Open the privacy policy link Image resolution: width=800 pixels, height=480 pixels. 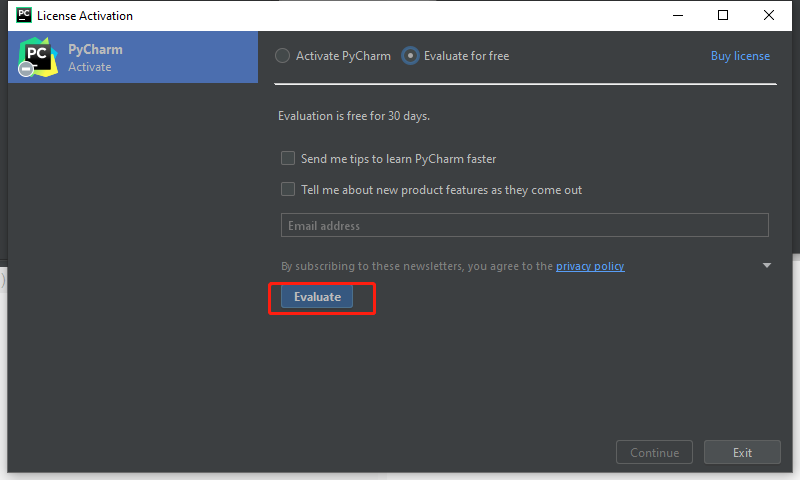tap(590, 266)
